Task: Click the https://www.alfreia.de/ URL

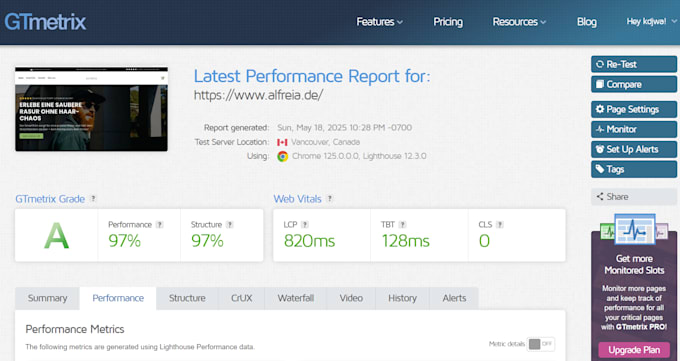Action: pos(258,95)
